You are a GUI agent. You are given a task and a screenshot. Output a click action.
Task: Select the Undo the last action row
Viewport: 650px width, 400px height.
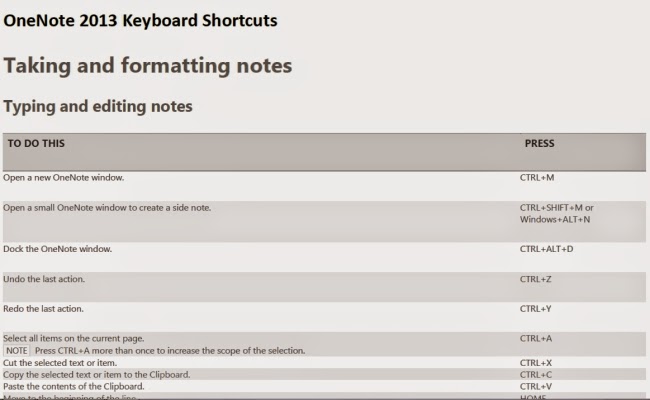pyautogui.click(x=324, y=287)
